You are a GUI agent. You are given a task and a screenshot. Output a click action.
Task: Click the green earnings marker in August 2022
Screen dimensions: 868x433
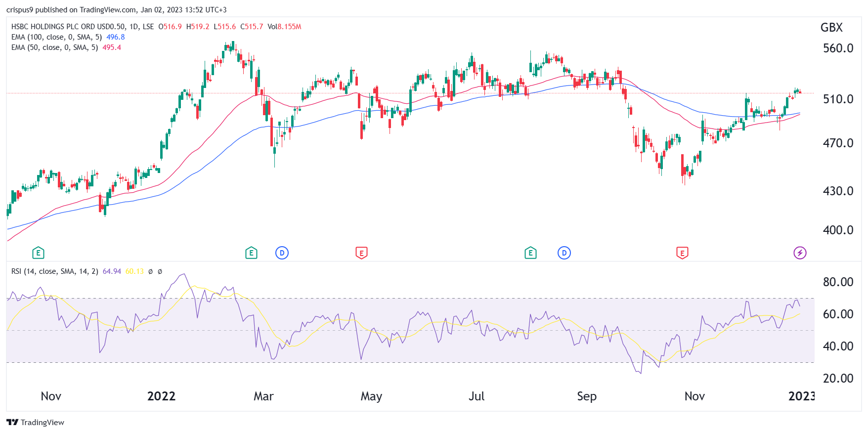pyautogui.click(x=530, y=253)
